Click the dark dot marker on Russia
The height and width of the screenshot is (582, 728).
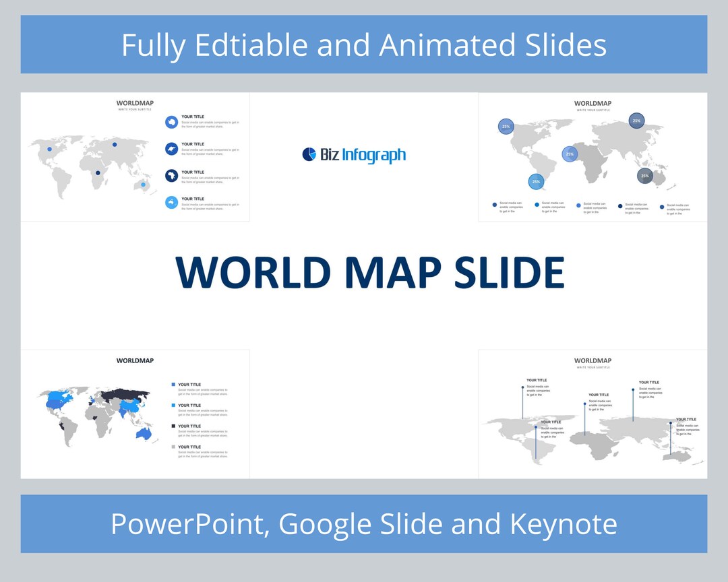[115, 144]
